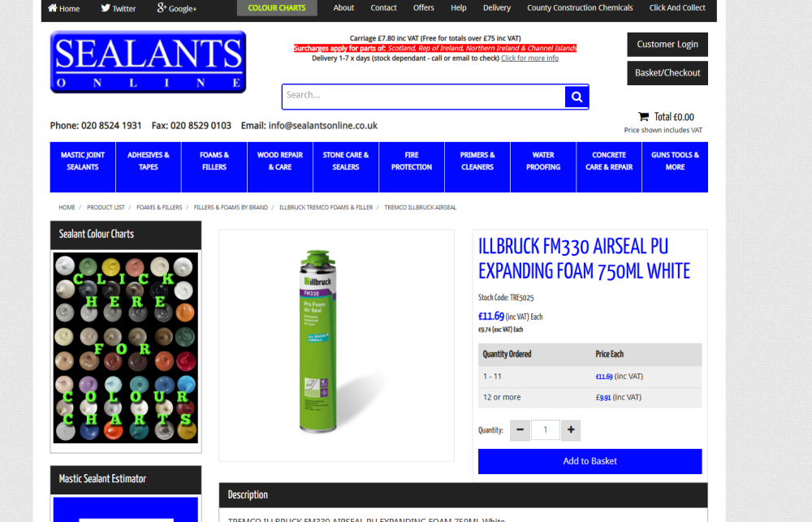Click the Stock Code TRE5025 text
The width and height of the screenshot is (812, 522).
pos(506,298)
